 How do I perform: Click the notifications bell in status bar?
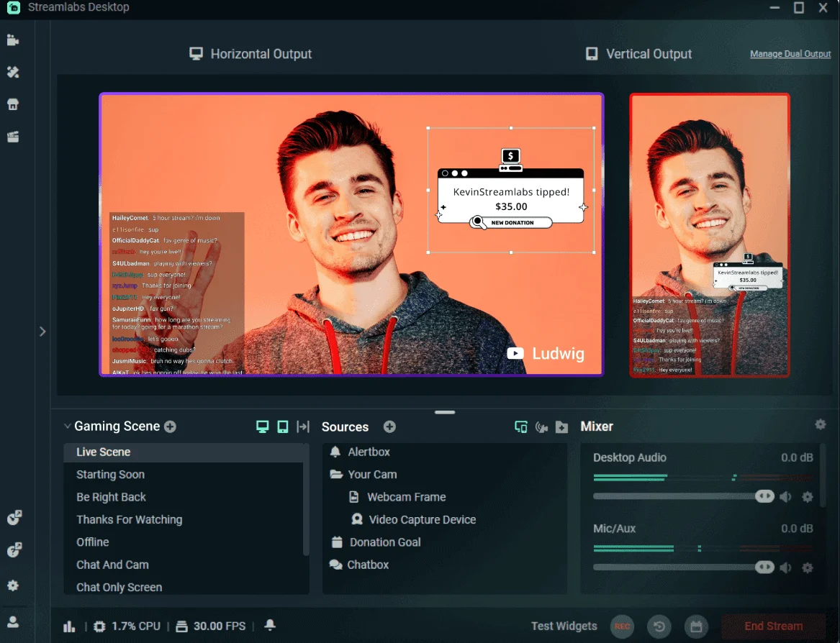point(270,626)
